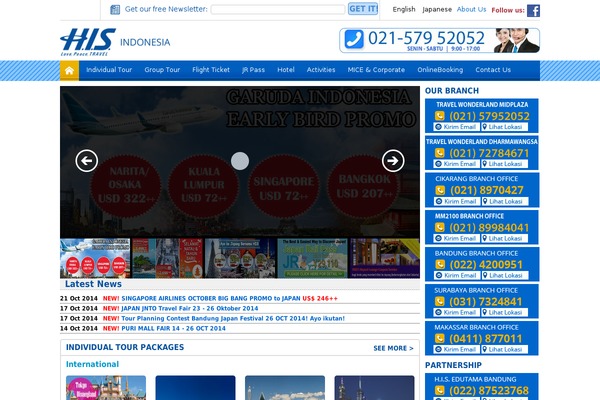This screenshot has width=600, height=400.
Task: Open Tour Planning Contest Bandung news
Action: point(233,318)
